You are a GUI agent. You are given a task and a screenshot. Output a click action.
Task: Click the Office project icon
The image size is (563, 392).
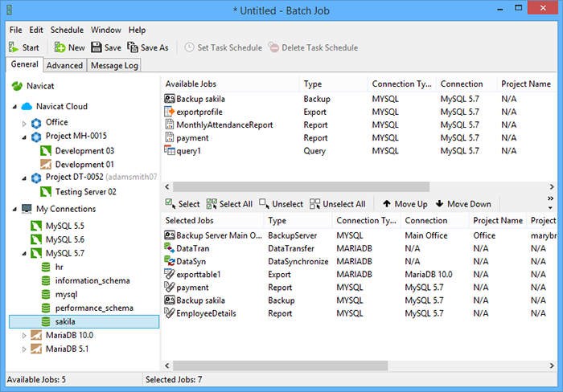36,123
